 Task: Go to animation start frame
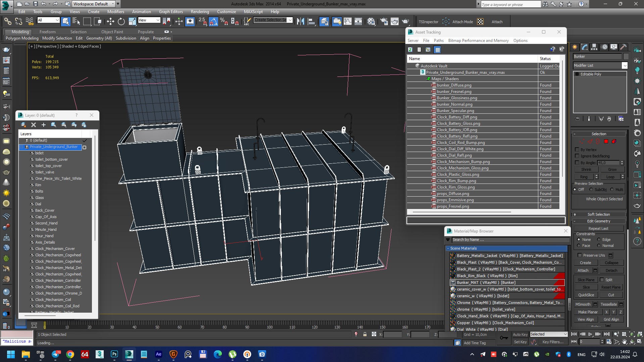[x=574, y=334]
